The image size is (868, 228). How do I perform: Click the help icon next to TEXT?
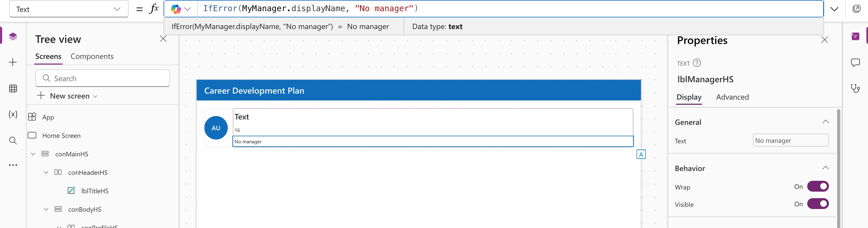(x=697, y=63)
